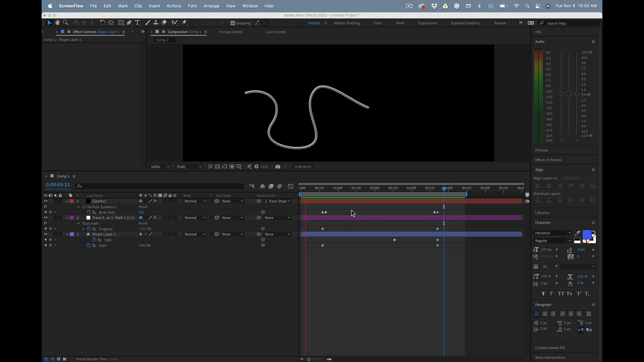This screenshot has height=362, width=644.
Task: Click Reset for Trace Path effect
Action: tap(143, 223)
